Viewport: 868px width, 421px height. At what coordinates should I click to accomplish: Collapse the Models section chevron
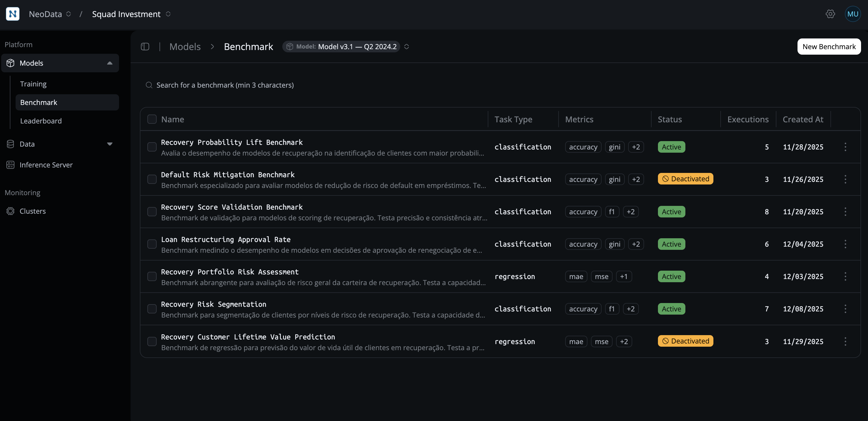110,63
